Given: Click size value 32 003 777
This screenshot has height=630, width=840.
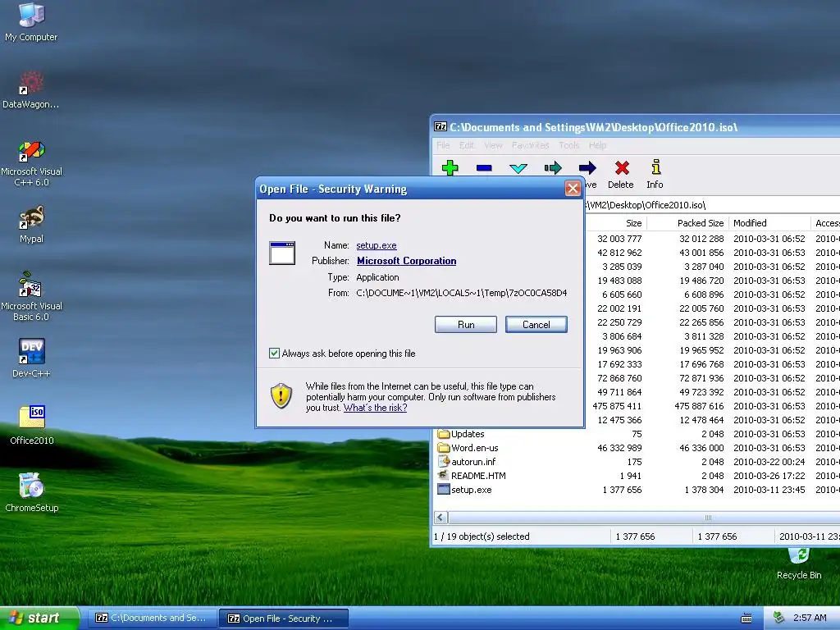Looking at the screenshot, I should (619, 239).
